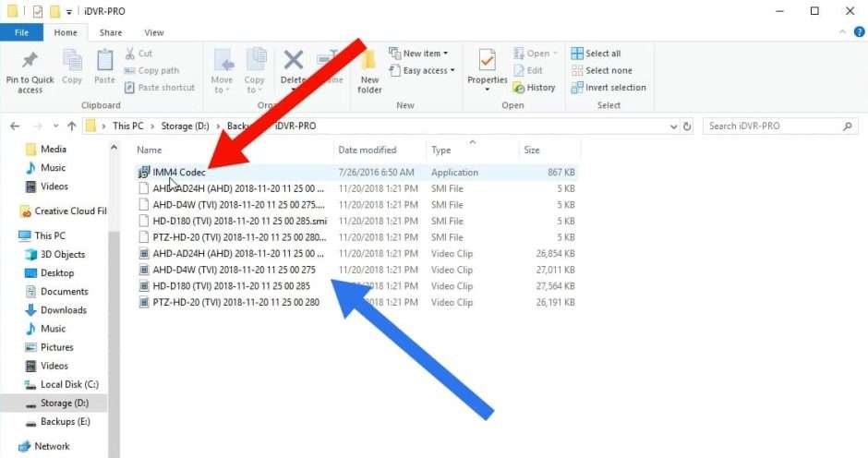Image resolution: width=868 pixels, height=458 pixels.
Task: Open Media in navigation pane
Action: [x=46, y=149]
